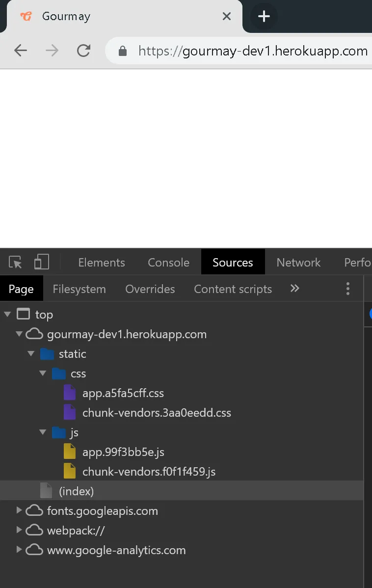The width and height of the screenshot is (372, 588).
Task: Open the navigator three-dot menu
Action: (348, 289)
